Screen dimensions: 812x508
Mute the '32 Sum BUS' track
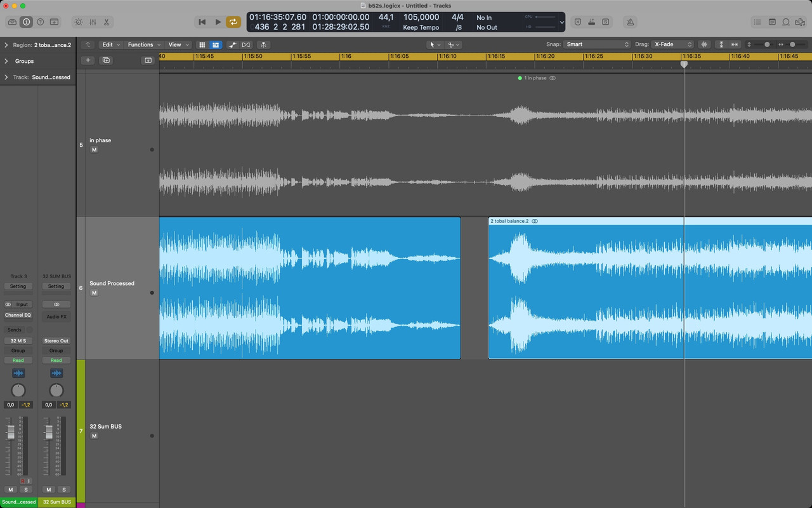[94, 436]
